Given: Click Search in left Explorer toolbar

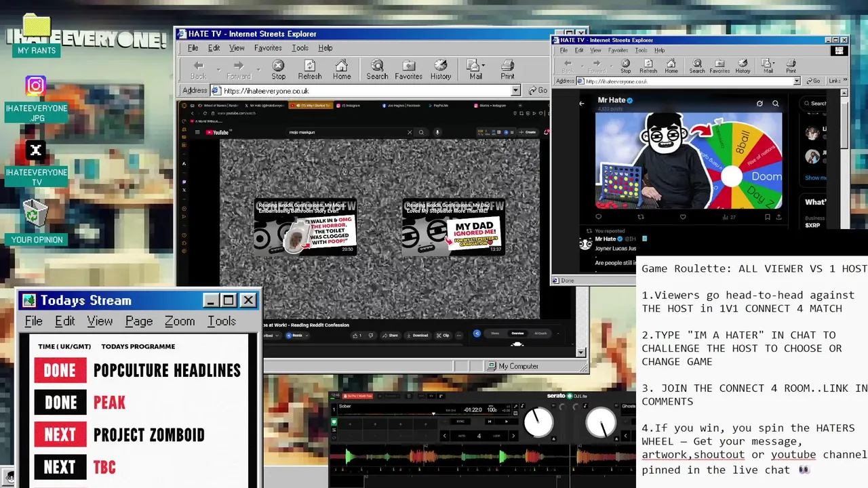Looking at the screenshot, I should (x=377, y=69).
